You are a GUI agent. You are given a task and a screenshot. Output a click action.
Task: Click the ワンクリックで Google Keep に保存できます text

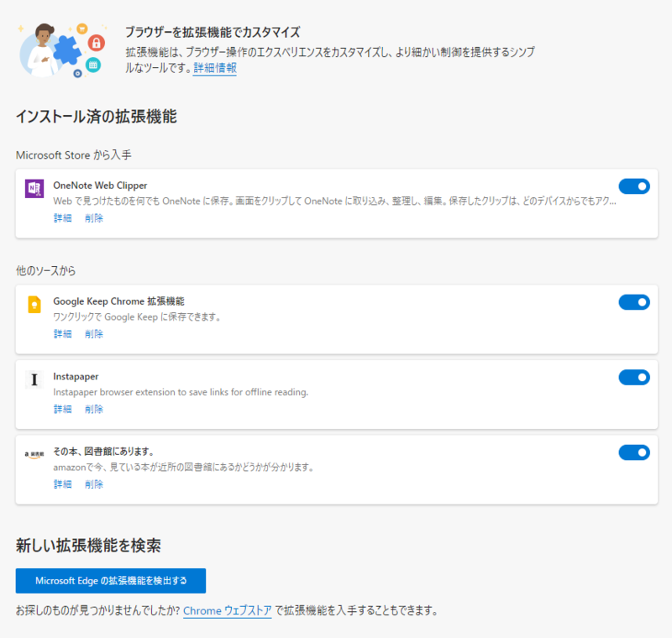[x=137, y=316]
